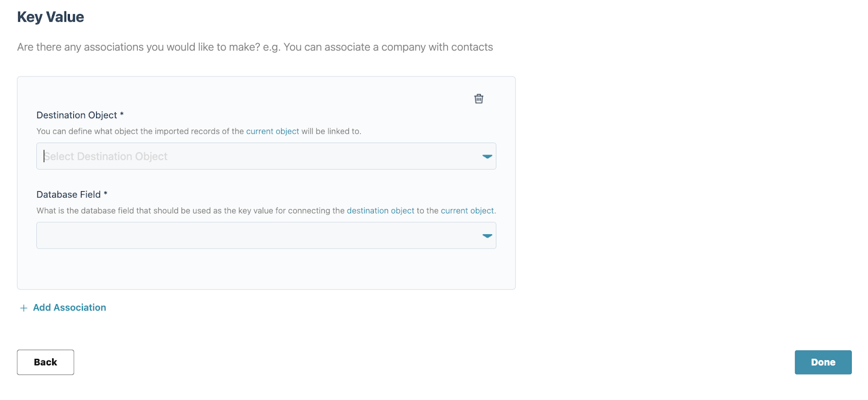
Task: Open 'current object' link under Destination Object
Action: coord(272,131)
